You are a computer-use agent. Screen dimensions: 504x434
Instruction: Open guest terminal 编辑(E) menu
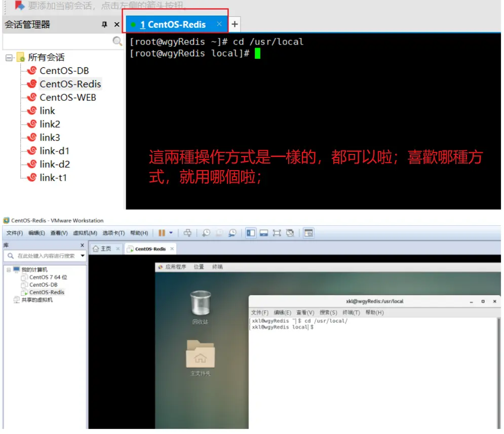(x=282, y=312)
